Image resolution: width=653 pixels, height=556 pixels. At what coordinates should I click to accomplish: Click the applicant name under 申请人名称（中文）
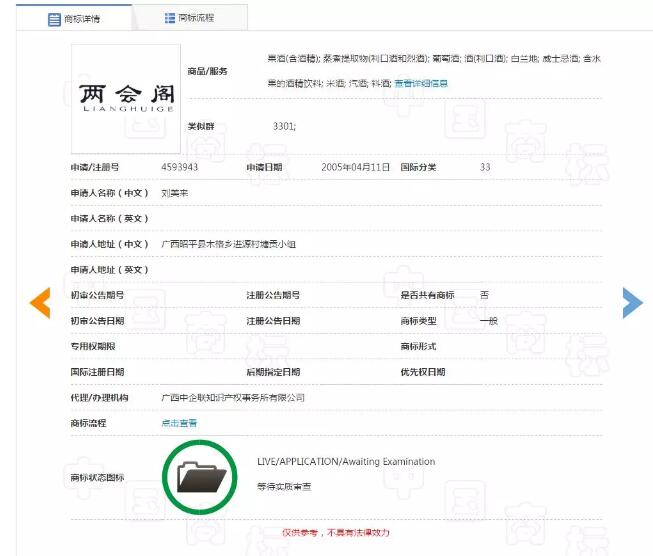(174, 193)
